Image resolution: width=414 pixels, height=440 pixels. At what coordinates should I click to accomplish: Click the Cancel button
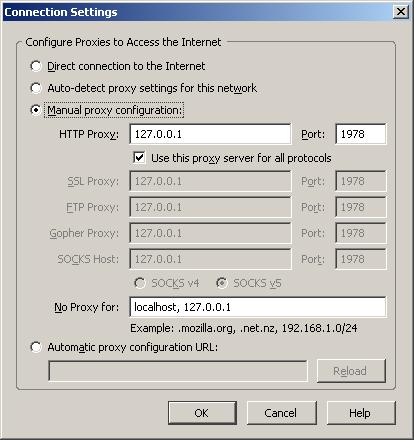281,413
